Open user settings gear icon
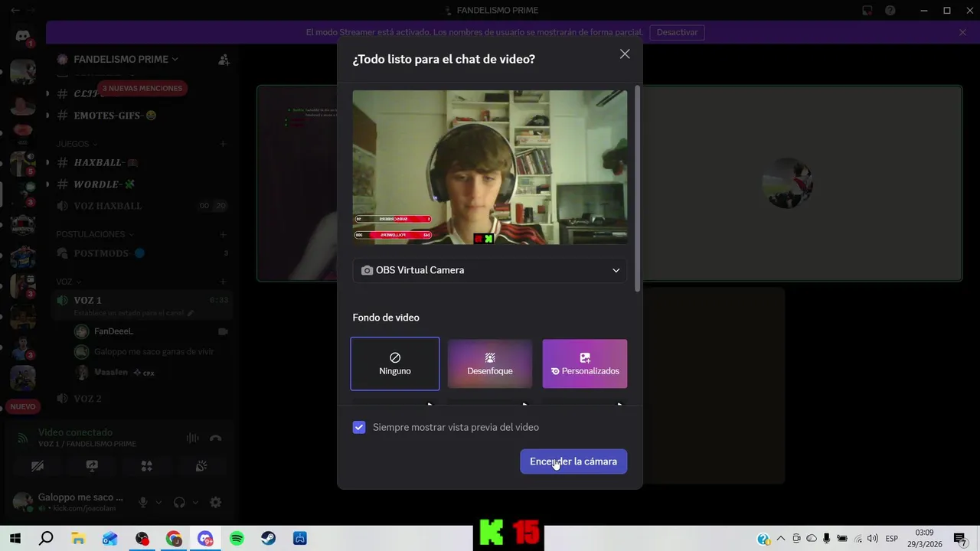The image size is (980, 551). click(x=216, y=503)
